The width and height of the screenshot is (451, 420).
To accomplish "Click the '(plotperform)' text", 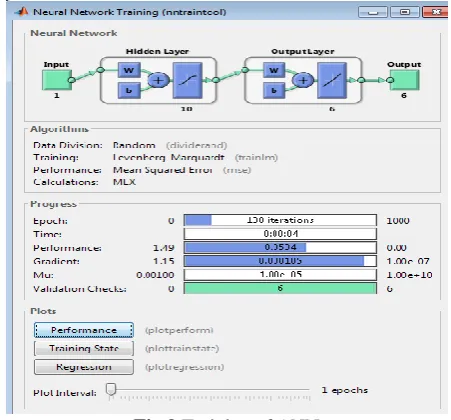I will 179,330.
